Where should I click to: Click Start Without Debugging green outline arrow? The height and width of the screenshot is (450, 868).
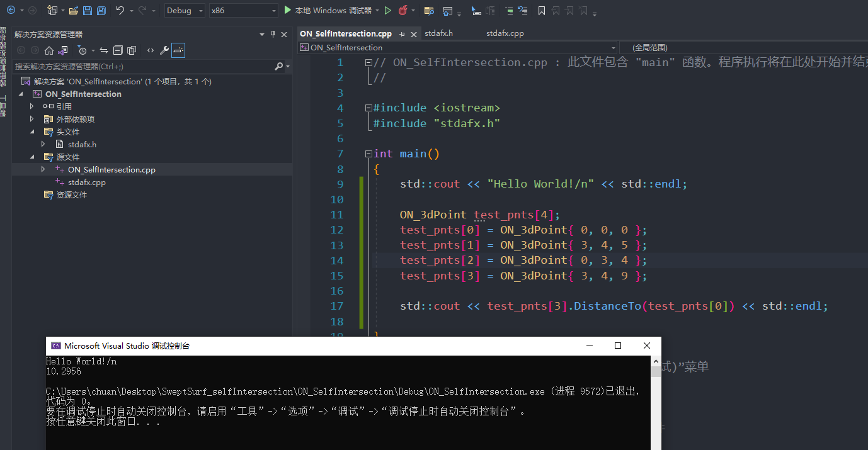[387, 10]
